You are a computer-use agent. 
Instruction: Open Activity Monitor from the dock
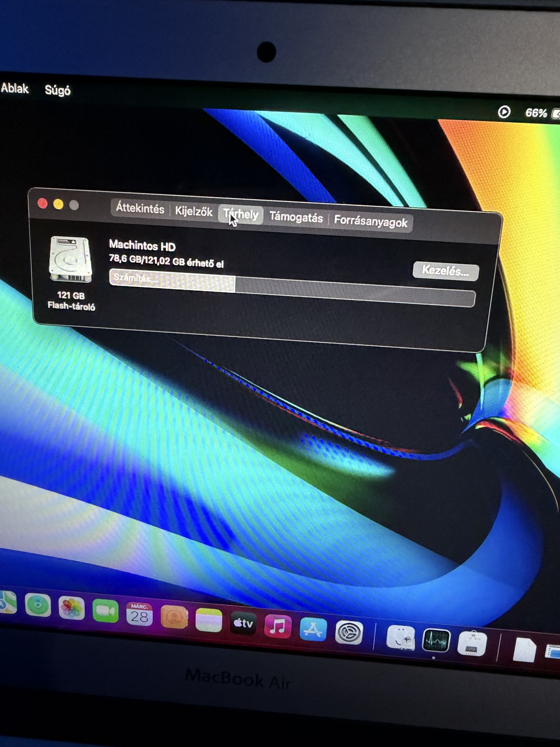pos(436,641)
